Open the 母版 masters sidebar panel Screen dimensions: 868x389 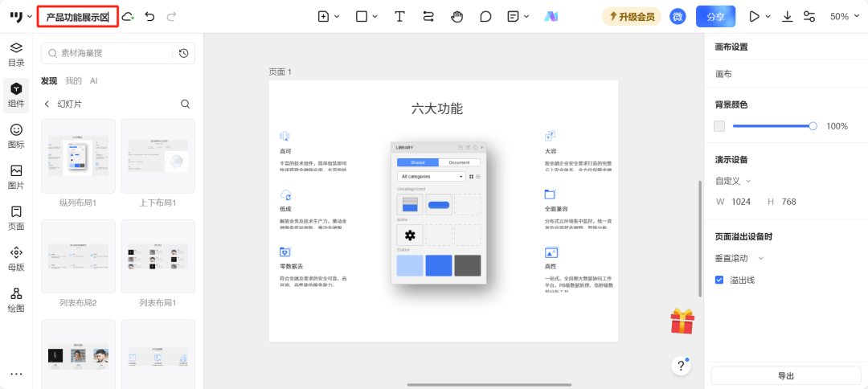(16, 259)
